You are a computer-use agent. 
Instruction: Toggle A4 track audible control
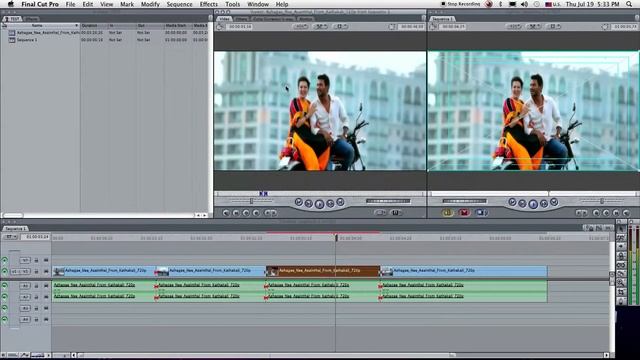tap(4, 319)
